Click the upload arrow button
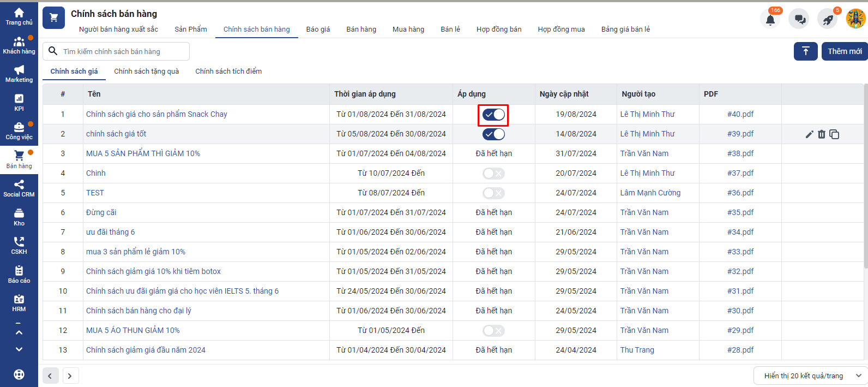 pos(805,51)
